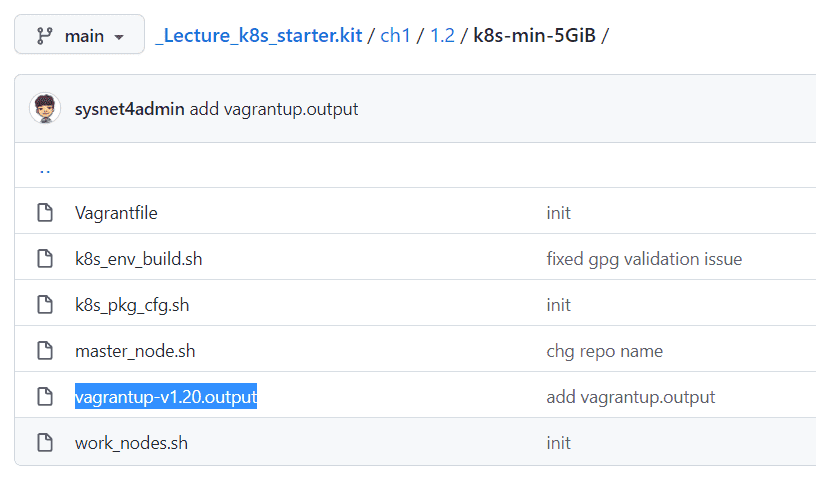The height and width of the screenshot is (477, 816).
Task: Click the sysnet4admin avatar image
Action: (x=45, y=108)
